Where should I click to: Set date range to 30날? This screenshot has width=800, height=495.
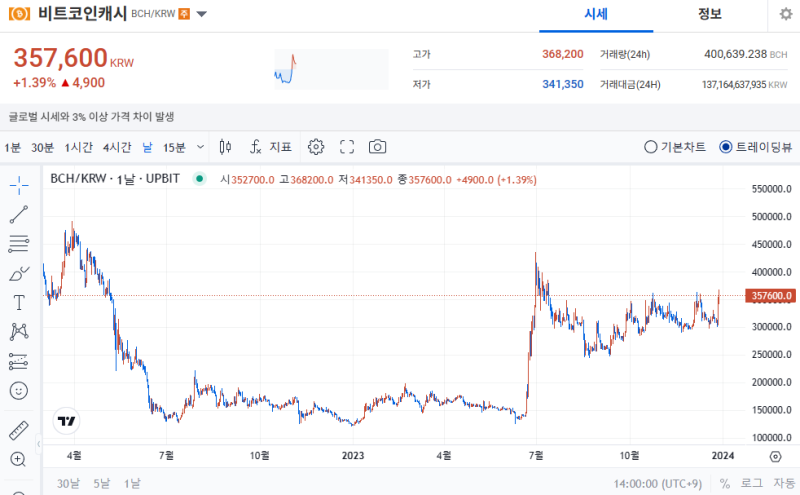[68, 483]
